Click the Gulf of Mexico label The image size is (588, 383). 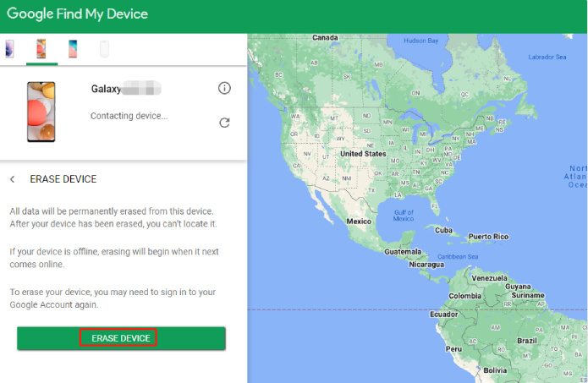coord(403,215)
